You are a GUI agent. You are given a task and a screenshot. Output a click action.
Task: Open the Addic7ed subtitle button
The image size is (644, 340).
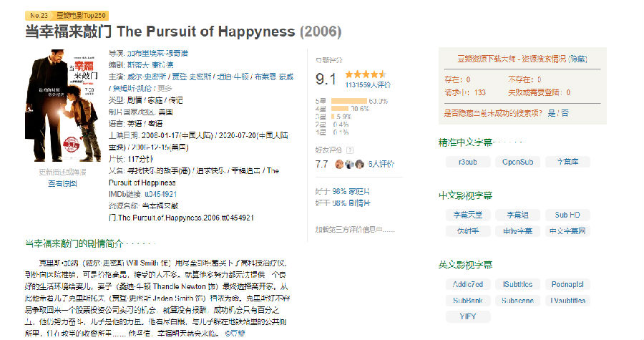468,284
